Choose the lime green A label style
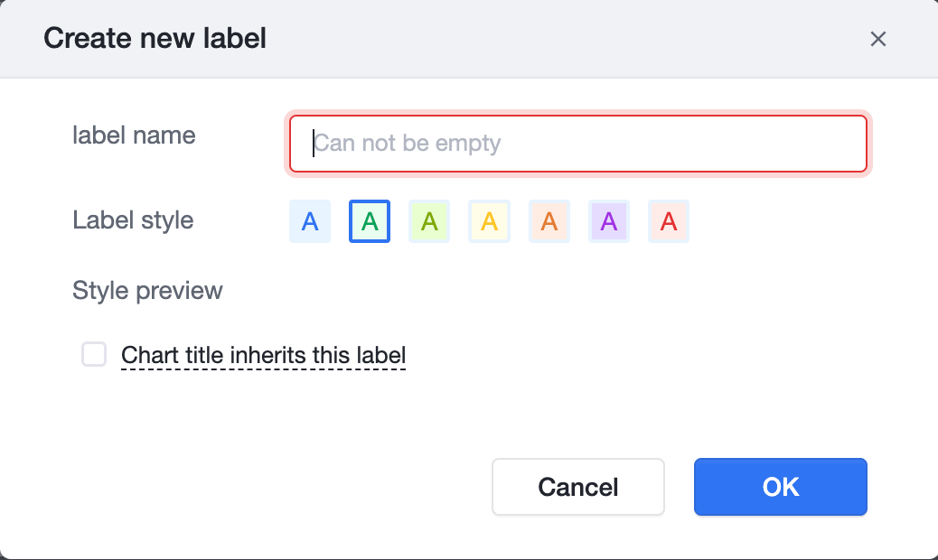 click(x=429, y=221)
